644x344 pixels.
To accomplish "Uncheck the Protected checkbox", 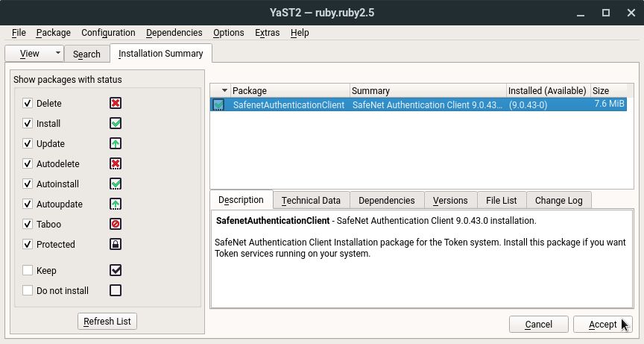I will (28, 244).
